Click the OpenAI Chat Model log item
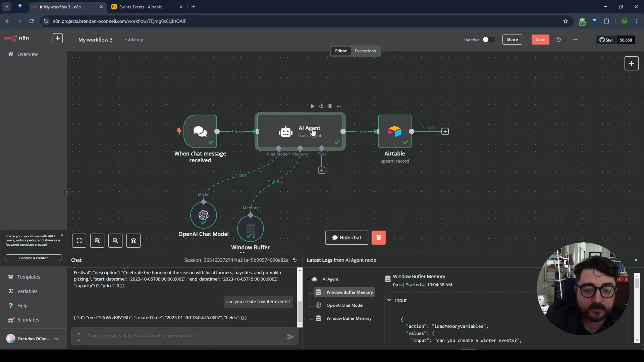This screenshot has height=362, width=644. point(344,305)
